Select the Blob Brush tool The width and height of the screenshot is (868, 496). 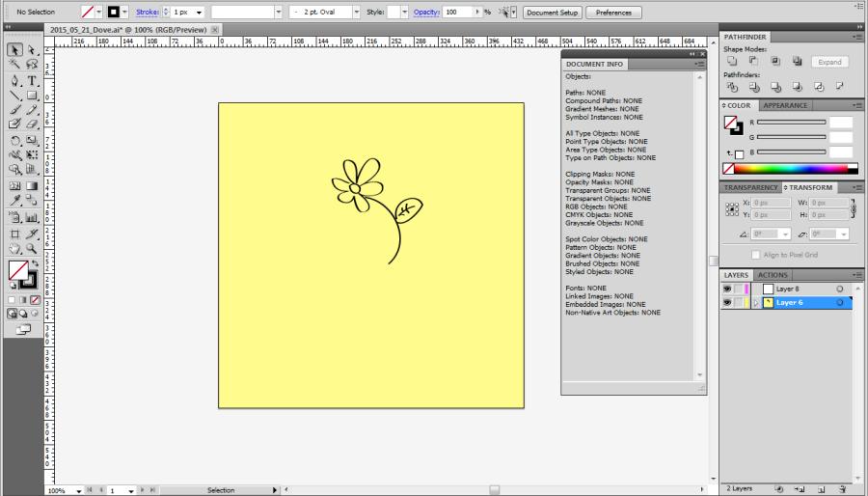14,124
